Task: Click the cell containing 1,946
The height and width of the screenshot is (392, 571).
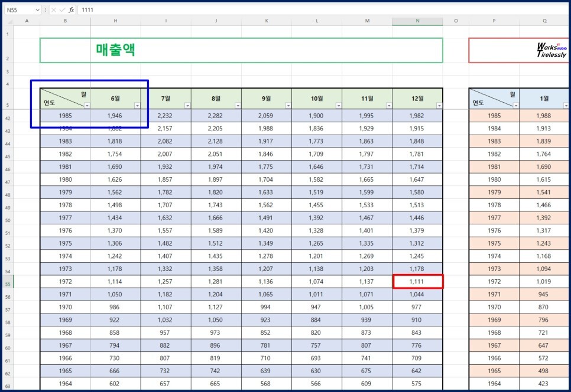Action: click(x=115, y=116)
